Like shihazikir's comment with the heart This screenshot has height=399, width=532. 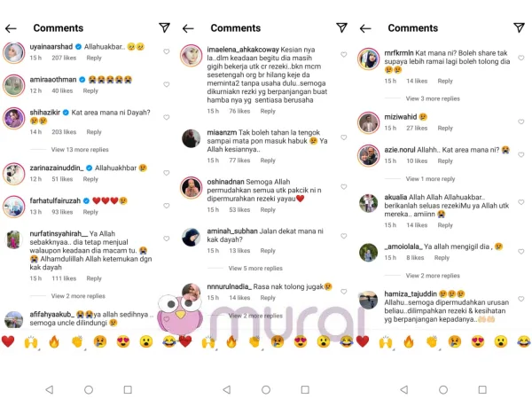pos(167,117)
